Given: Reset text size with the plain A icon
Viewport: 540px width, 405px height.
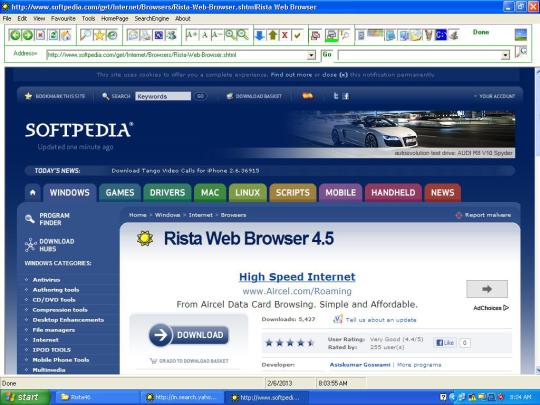Looking at the screenshot, I should point(205,35).
